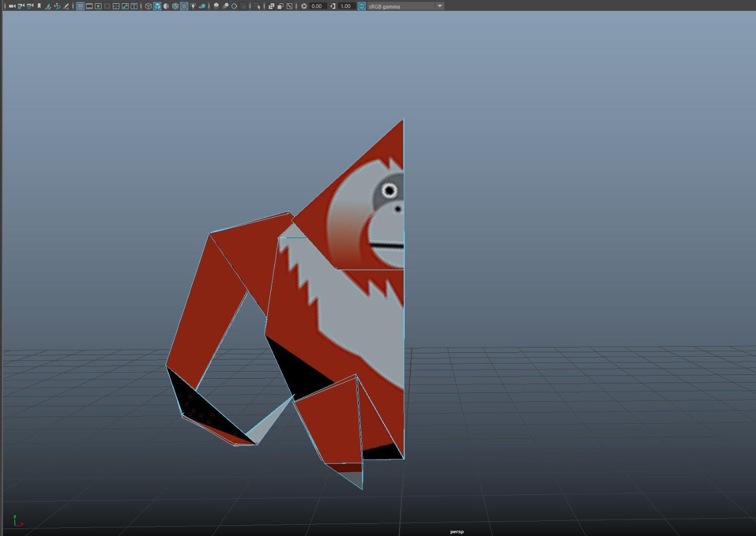756x536 pixels.
Task: Click the persp camera label
Action: point(457,532)
